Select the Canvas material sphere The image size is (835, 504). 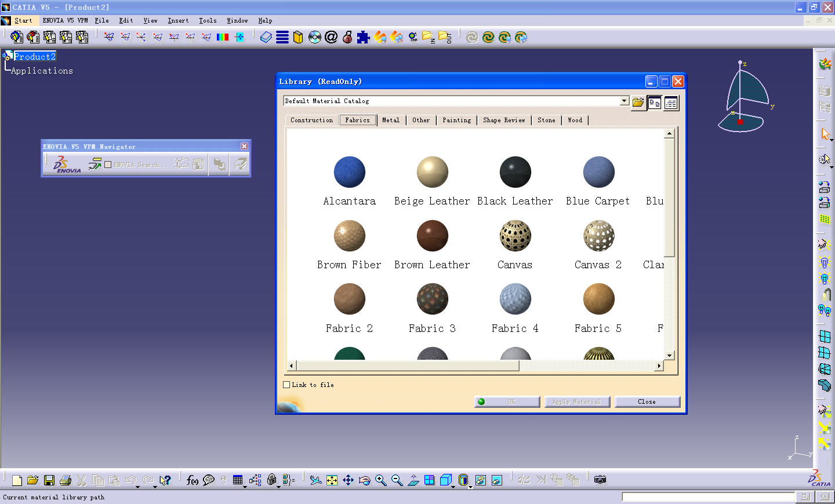coord(515,236)
